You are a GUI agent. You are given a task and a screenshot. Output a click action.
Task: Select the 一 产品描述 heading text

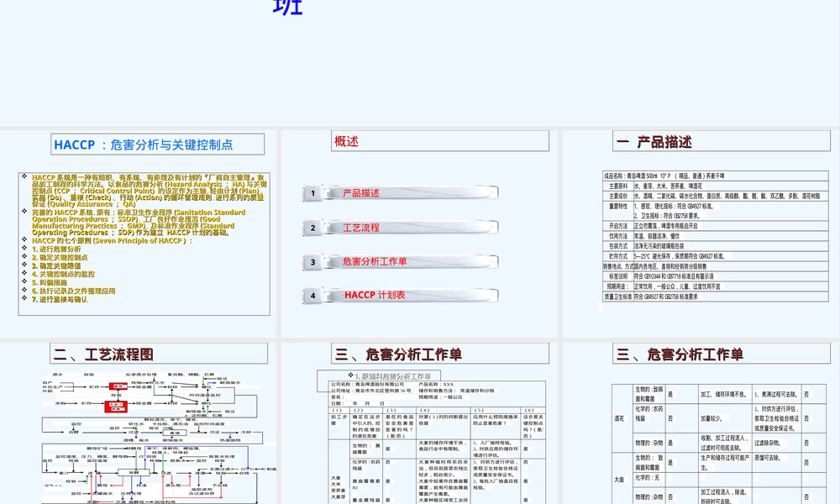(x=654, y=142)
